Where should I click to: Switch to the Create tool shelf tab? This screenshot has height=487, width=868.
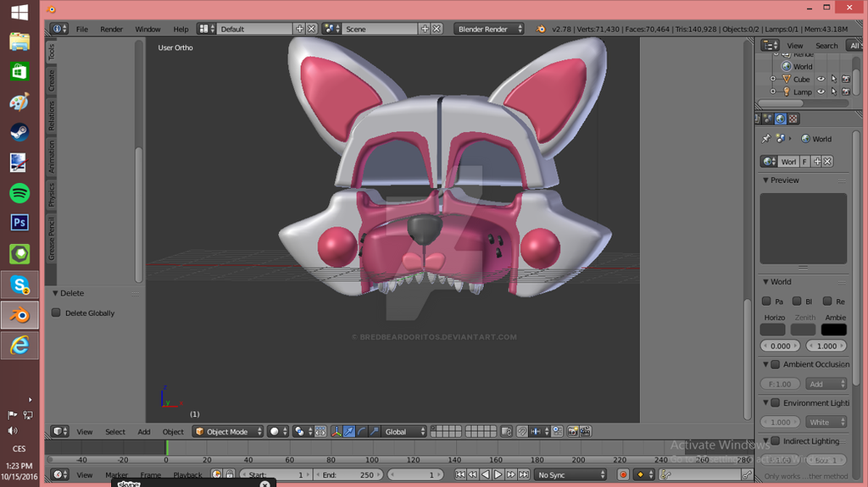coord(52,80)
